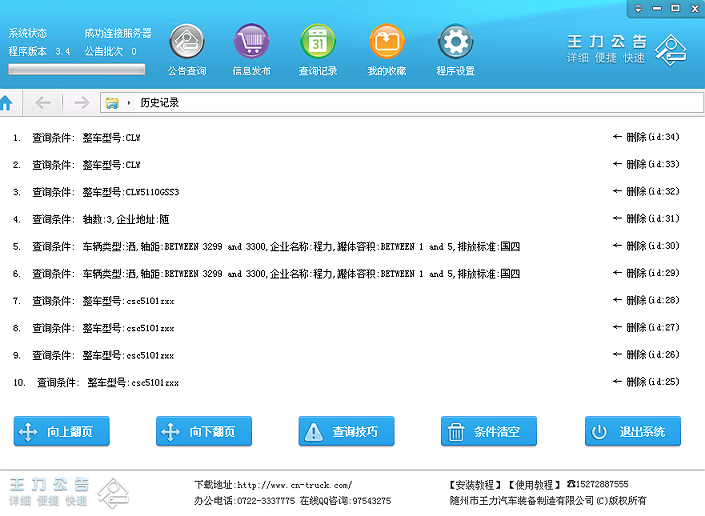
Task: Navigate back with left arrow
Action: pos(43,103)
